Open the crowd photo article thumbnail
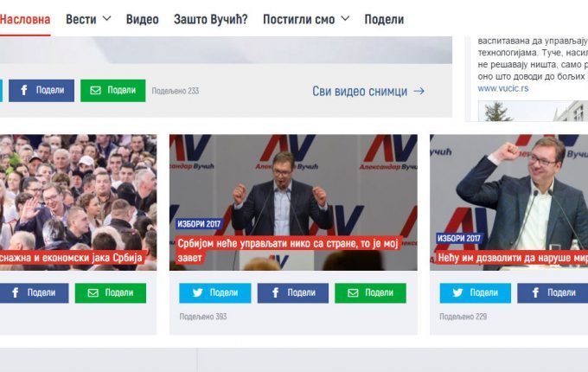 point(79,202)
